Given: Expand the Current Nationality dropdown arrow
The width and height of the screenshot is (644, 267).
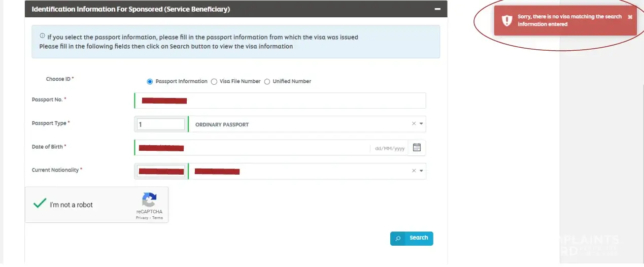Looking at the screenshot, I should click(421, 171).
